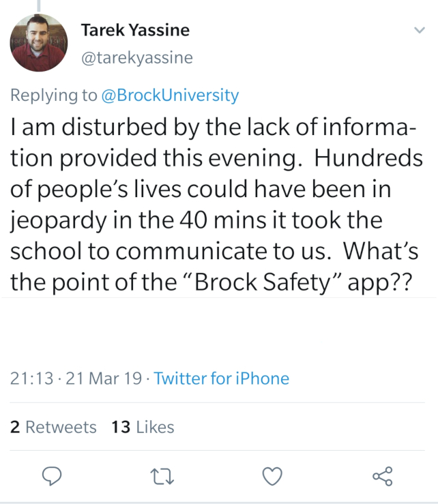Select the tweet body text
Image resolution: width=438 pixels, height=504 pixels.
tap(216, 205)
